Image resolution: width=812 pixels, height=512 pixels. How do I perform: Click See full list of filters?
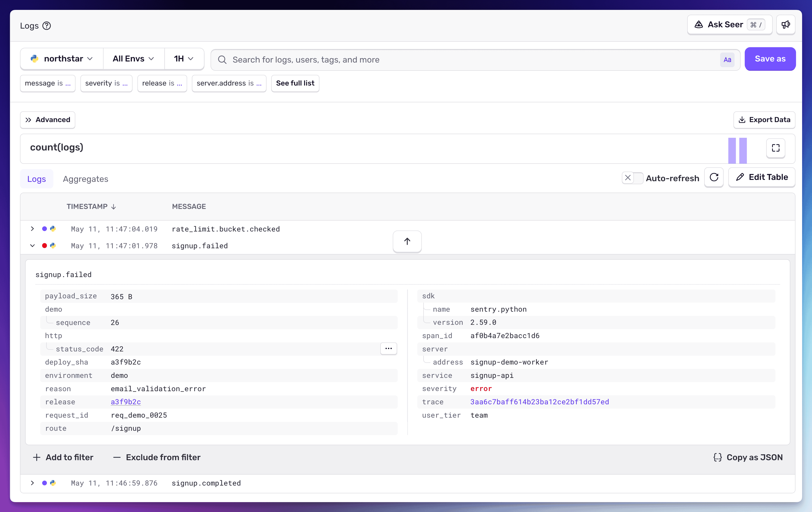[295, 83]
